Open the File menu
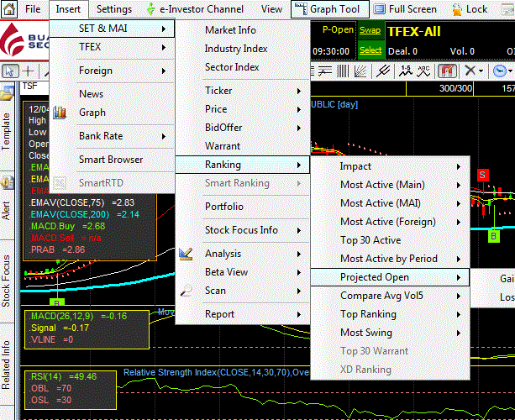 pos(33,9)
